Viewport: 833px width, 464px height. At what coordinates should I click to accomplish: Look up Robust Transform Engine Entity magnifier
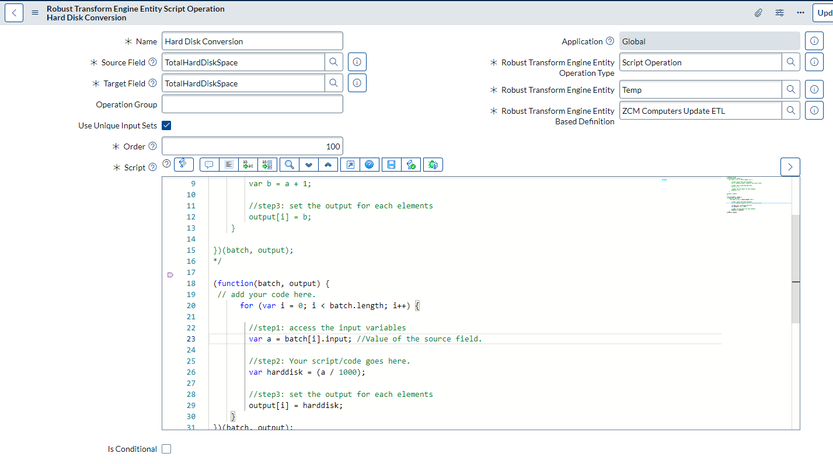point(790,90)
